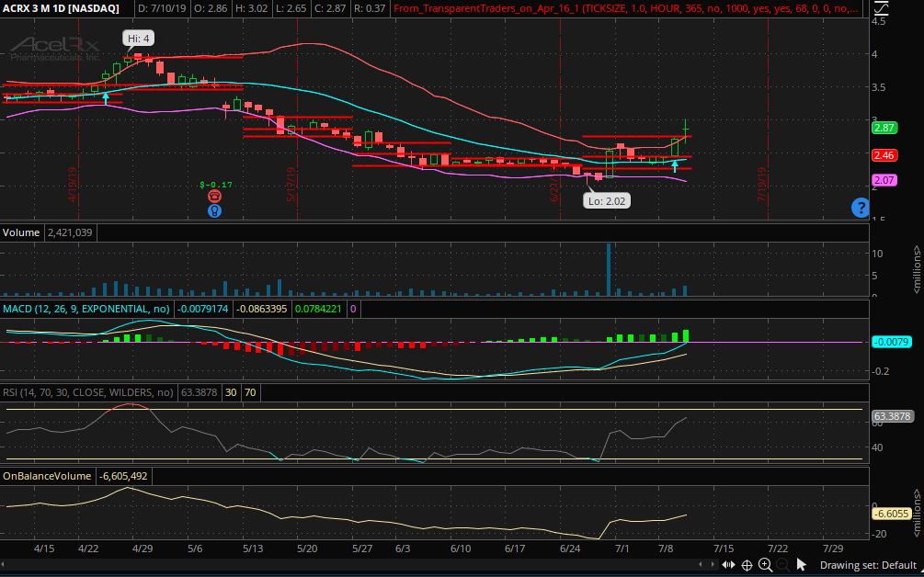Click the green $-0.17 earnings label
The height and width of the screenshot is (577, 924).
point(216,185)
